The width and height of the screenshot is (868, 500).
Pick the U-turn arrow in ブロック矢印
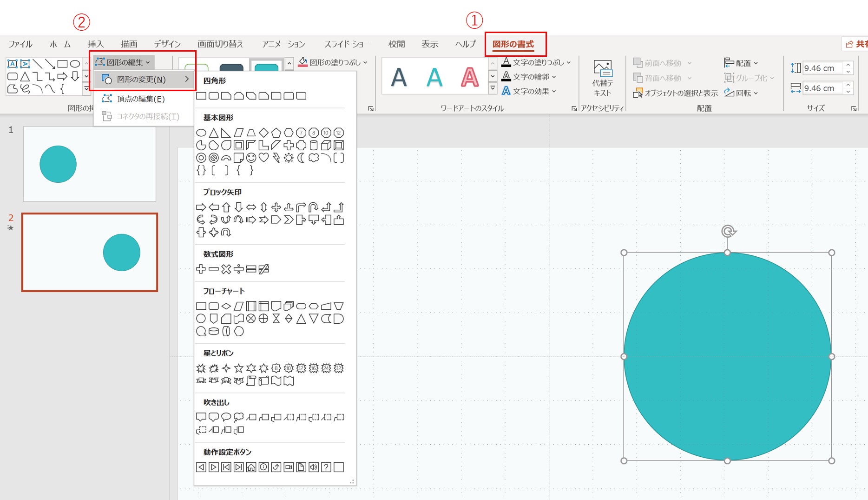pyautogui.click(x=314, y=207)
